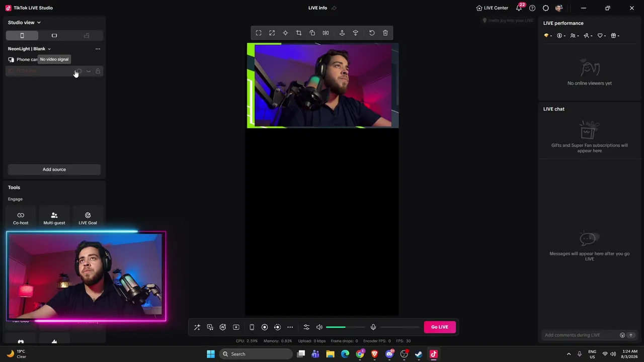Open the Multi-guest tool
This screenshot has width=644, height=362.
coord(54,218)
